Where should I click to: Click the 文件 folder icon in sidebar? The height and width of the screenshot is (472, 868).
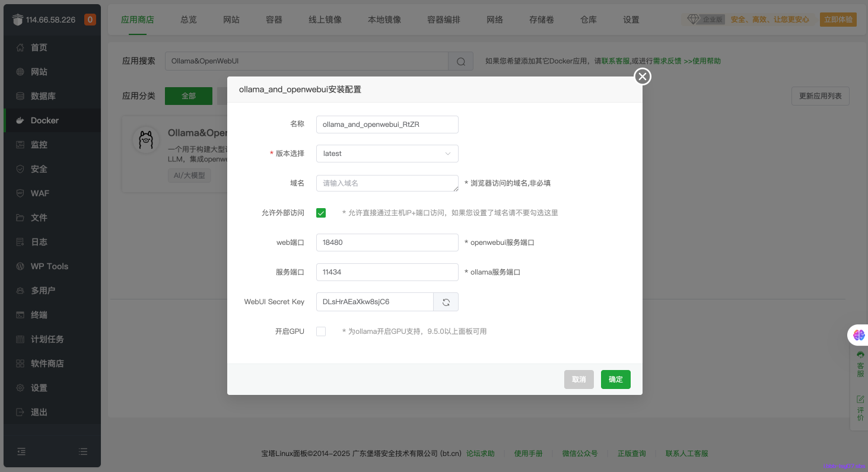point(20,218)
